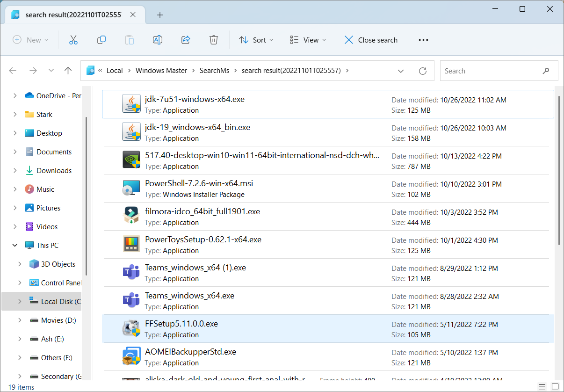Click the navigation pane scrollbar
The image size is (564, 392).
(x=86, y=196)
